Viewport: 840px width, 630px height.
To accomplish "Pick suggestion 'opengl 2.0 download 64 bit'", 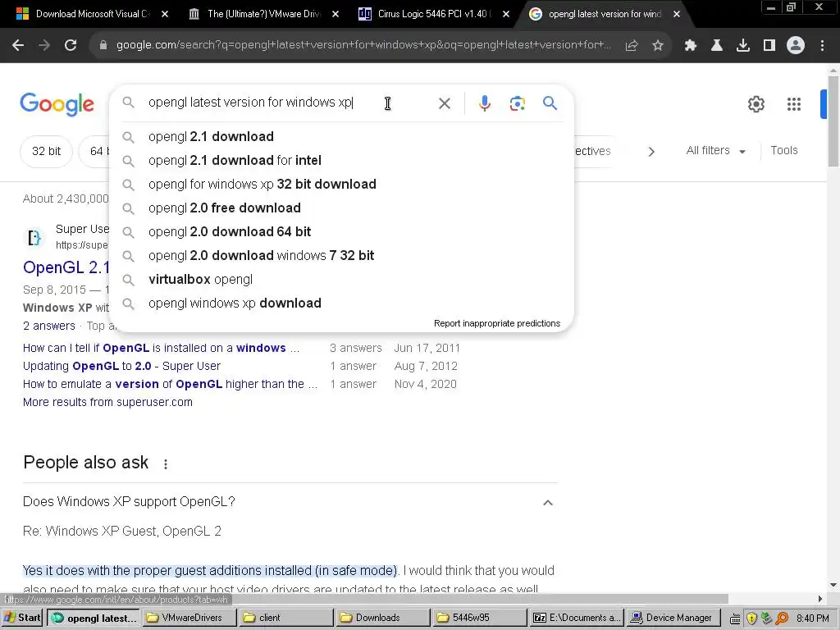I will (342, 231).
